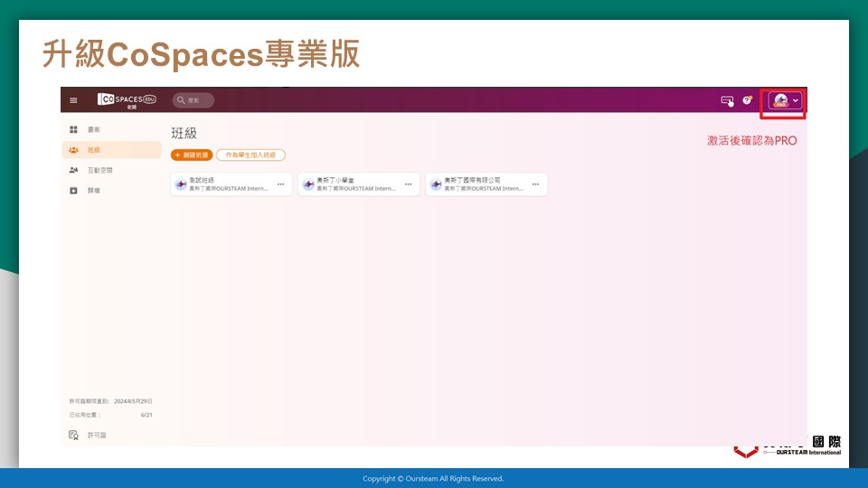Open the help question-mark icon
Image resolution: width=868 pixels, height=488 pixels.
tap(748, 100)
